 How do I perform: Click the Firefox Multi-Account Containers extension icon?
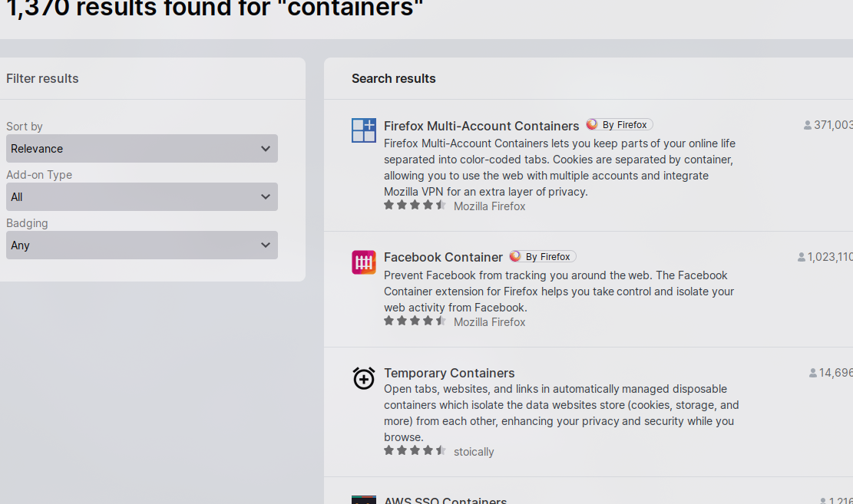[x=364, y=130]
